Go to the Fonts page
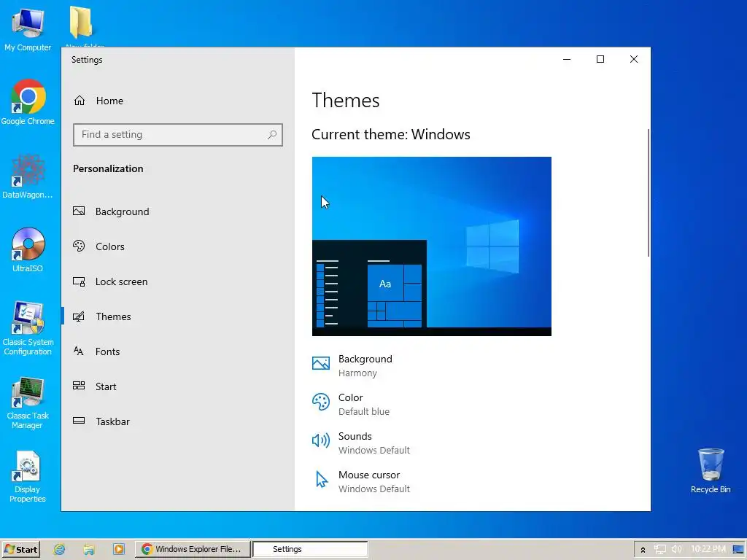The image size is (747, 560). click(178, 351)
